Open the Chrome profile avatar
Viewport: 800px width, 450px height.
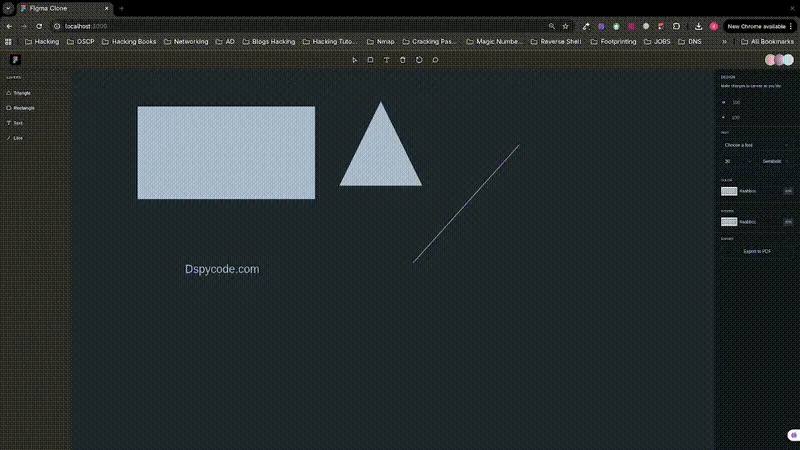pyautogui.click(x=714, y=26)
